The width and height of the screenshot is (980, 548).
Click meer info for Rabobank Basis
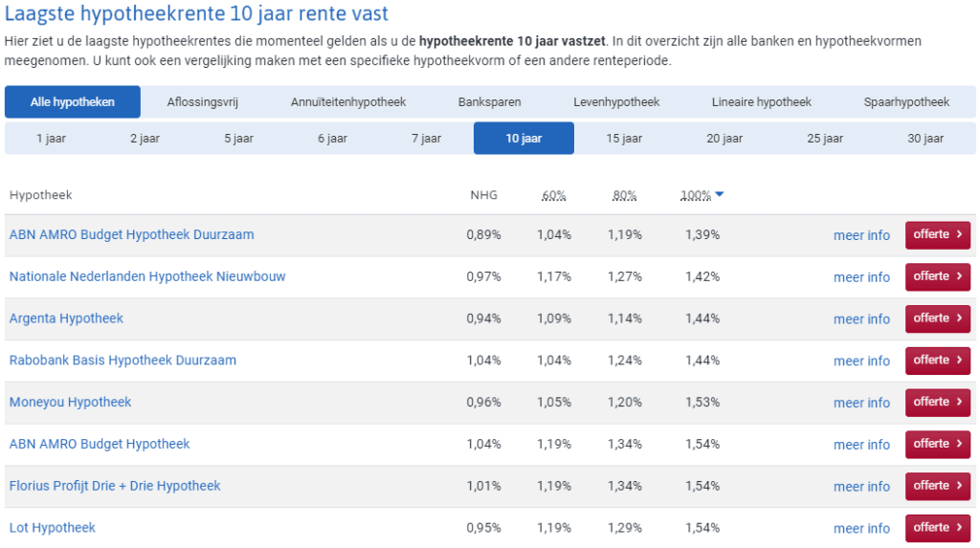click(x=861, y=362)
